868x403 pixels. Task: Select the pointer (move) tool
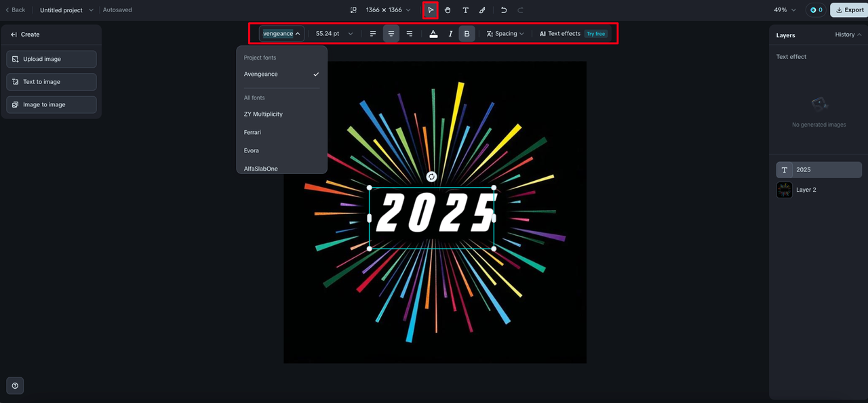tap(431, 10)
